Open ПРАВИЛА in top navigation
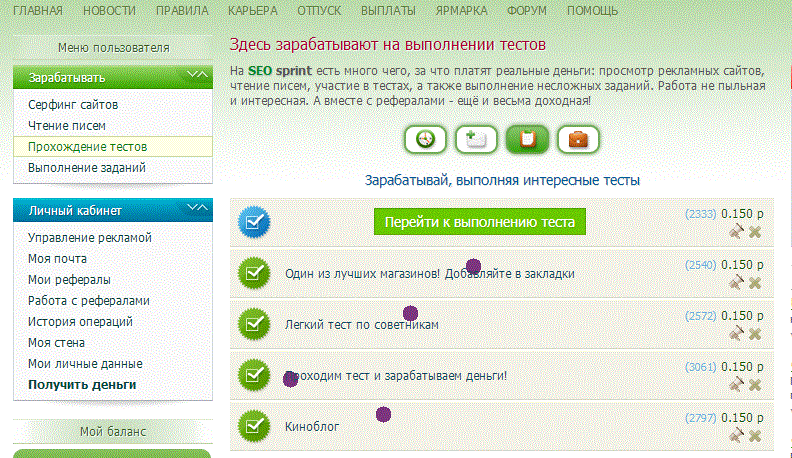792x458 pixels. coord(182,11)
